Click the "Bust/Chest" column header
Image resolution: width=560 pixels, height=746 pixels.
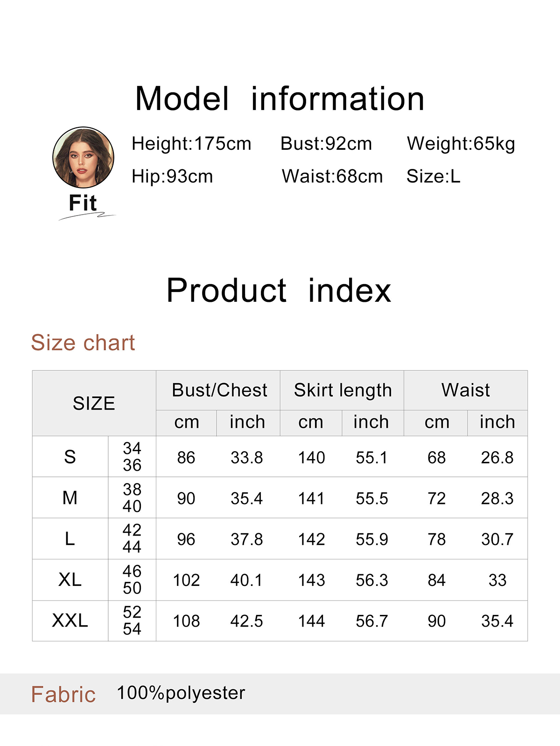[x=219, y=390]
